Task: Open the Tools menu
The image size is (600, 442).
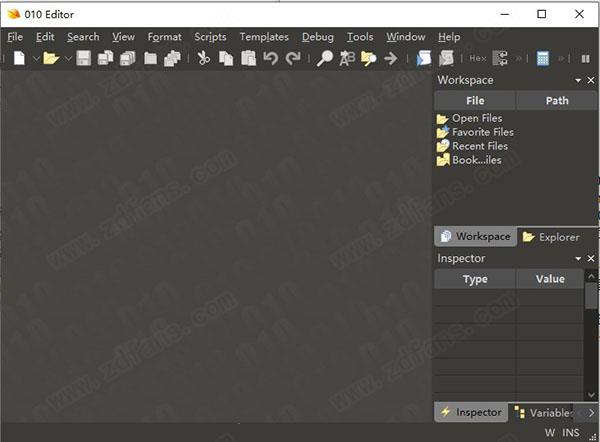Action: [x=360, y=37]
